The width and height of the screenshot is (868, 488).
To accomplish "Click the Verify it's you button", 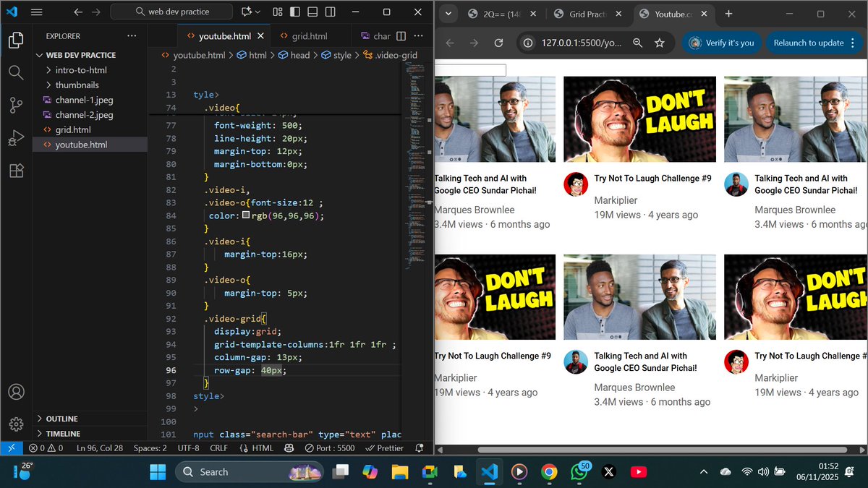I will pos(721,43).
